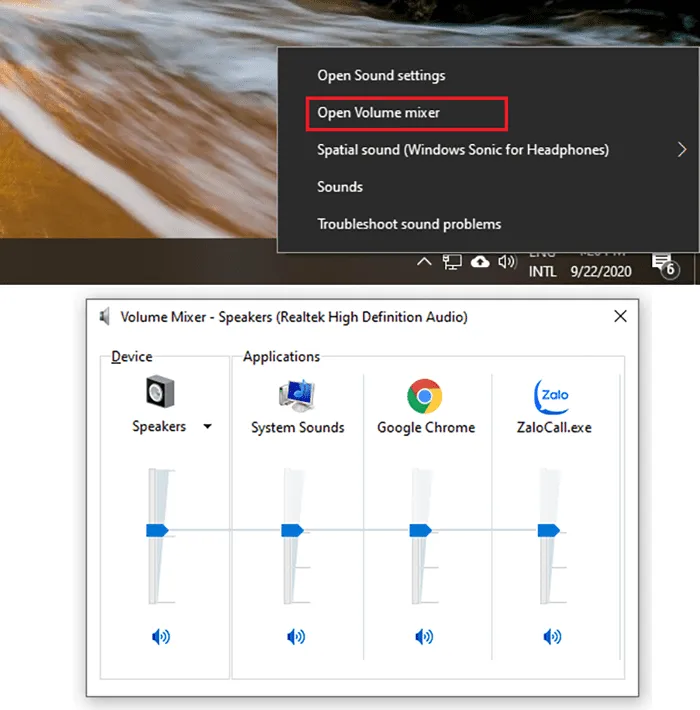Show hidden tray icons chevron

click(x=424, y=262)
